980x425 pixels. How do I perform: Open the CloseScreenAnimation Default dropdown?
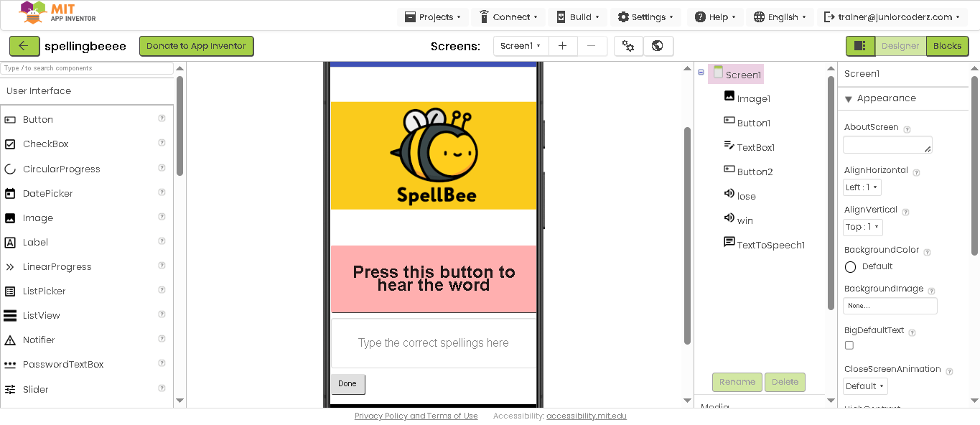click(x=865, y=386)
